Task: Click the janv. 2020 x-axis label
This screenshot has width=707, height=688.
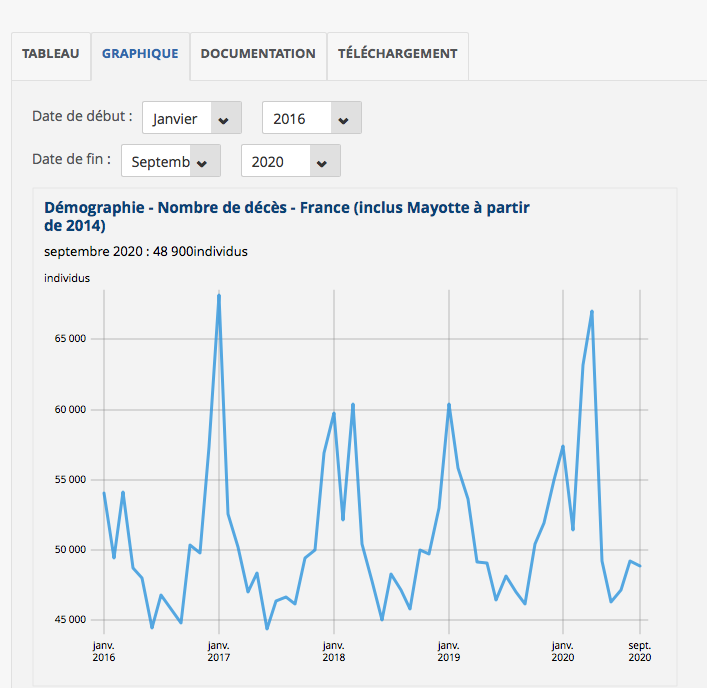Action: coord(563,651)
